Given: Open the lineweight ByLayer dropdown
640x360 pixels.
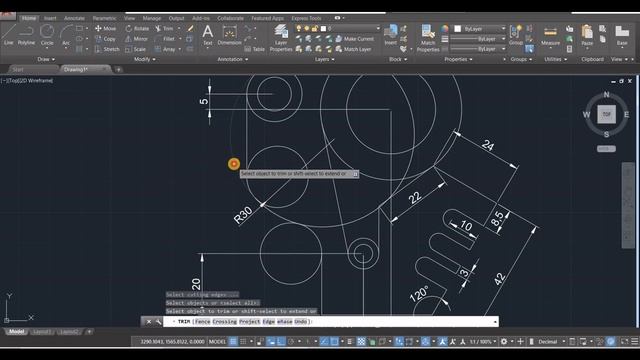Looking at the screenshot, I should point(478,39).
